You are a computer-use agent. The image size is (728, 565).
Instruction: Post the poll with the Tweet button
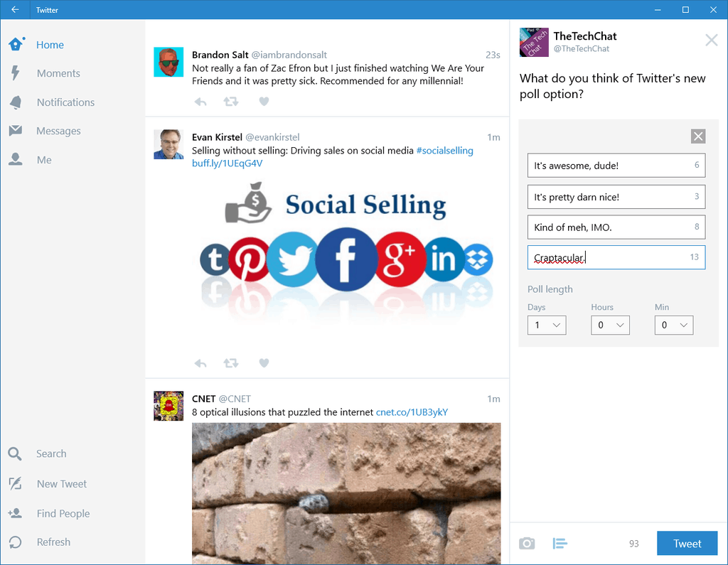click(687, 543)
